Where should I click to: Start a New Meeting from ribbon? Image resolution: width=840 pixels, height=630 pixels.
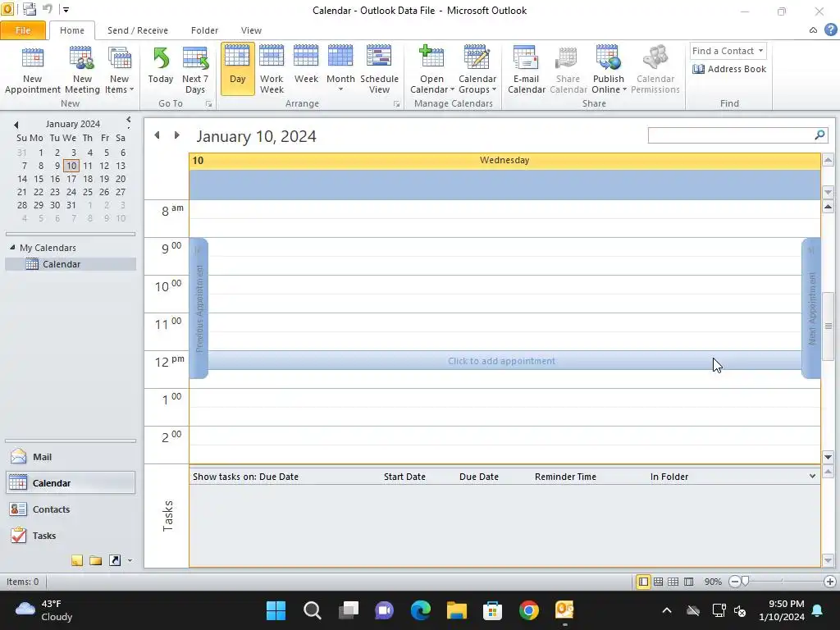point(82,70)
